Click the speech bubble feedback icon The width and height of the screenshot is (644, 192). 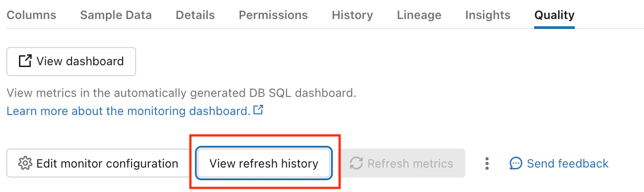click(x=516, y=163)
